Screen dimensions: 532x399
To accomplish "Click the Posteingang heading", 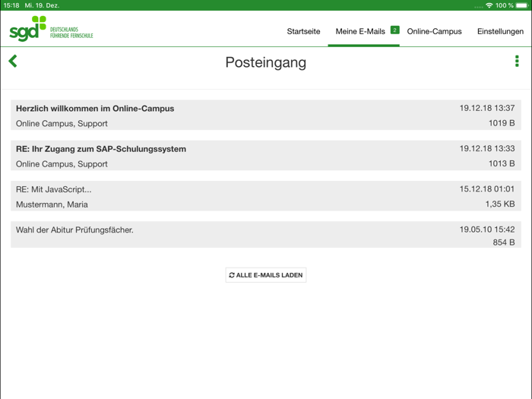I will [x=266, y=62].
